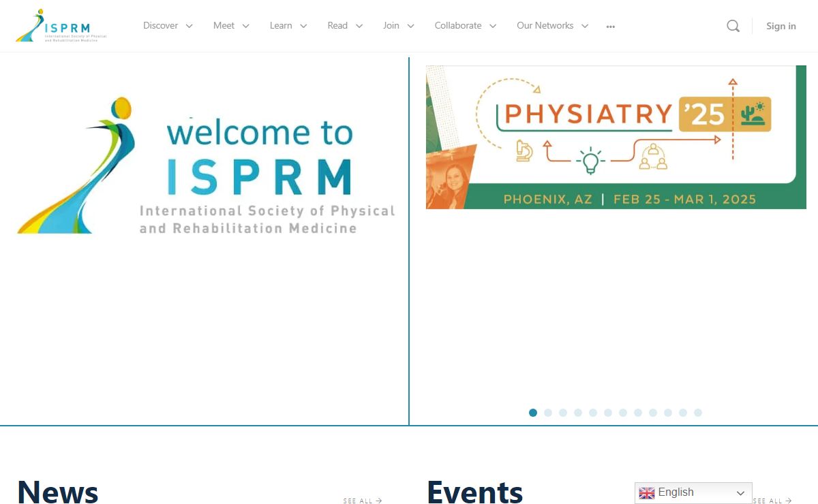The height and width of the screenshot is (504, 818).
Task: Select the sixth carousel dot
Action: pyautogui.click(x=608, y=413)
